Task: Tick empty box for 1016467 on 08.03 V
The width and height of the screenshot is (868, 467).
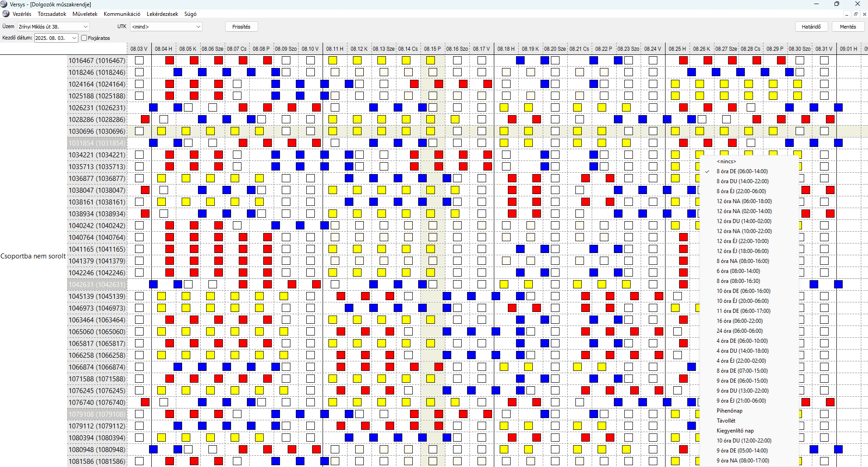Action: pyautogui.click(x=140, y=60)
